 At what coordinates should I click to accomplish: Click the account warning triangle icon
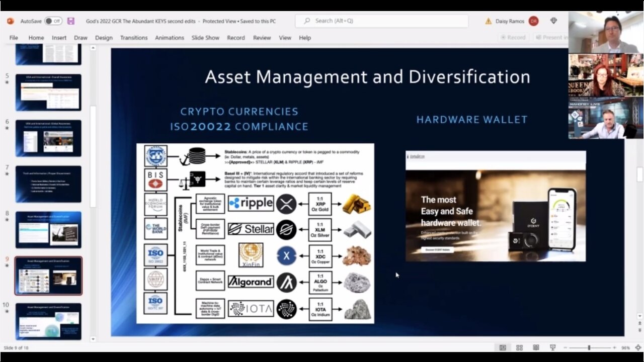(488, 21)
